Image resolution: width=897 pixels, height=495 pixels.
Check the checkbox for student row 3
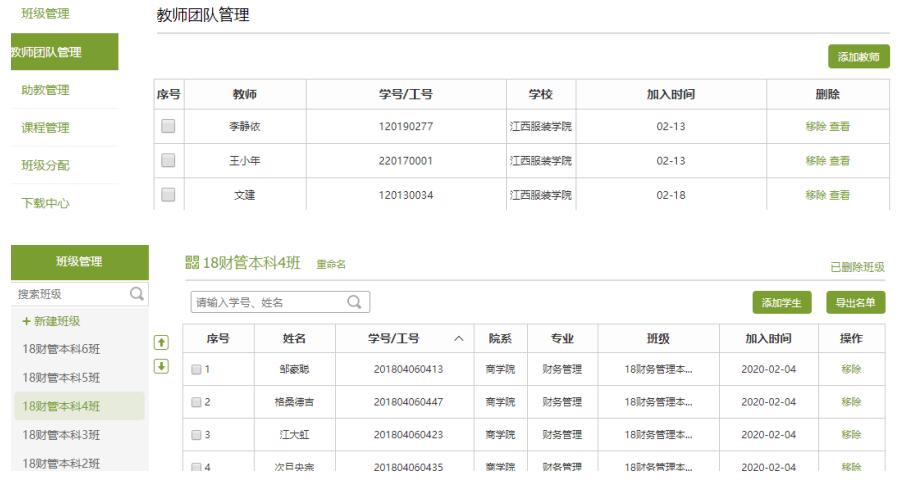click(197, 435)
